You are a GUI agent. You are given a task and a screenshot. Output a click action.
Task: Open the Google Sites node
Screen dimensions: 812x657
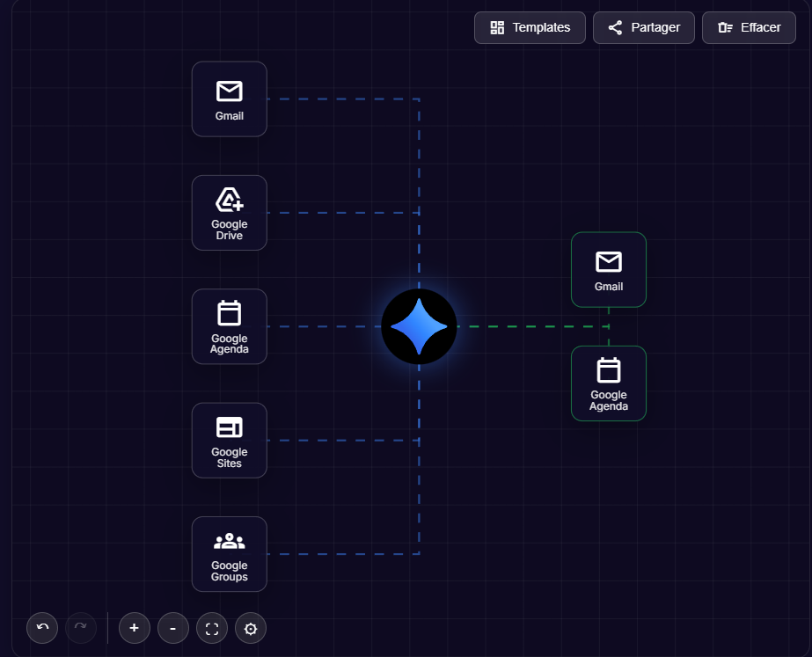[x=229, y=440]
